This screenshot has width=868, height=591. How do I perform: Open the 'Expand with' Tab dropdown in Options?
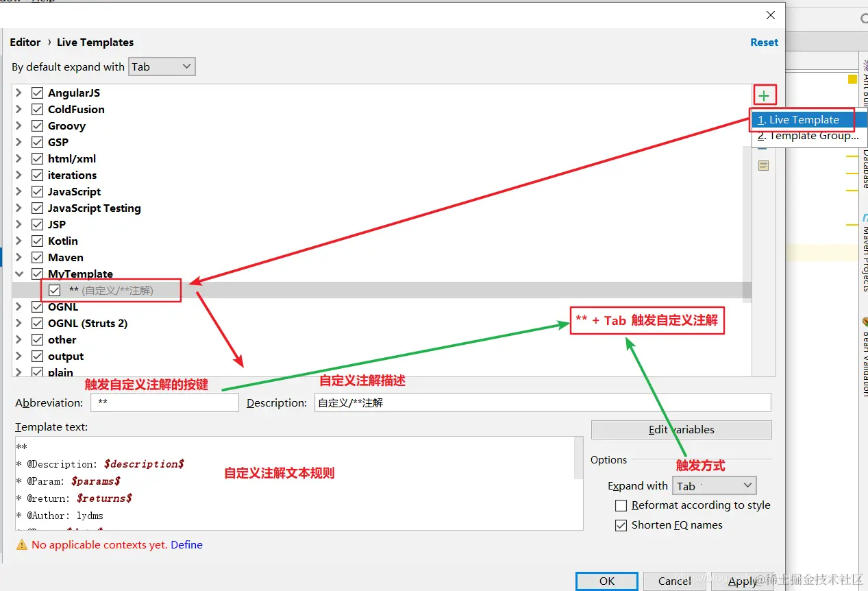coord(715,485)
